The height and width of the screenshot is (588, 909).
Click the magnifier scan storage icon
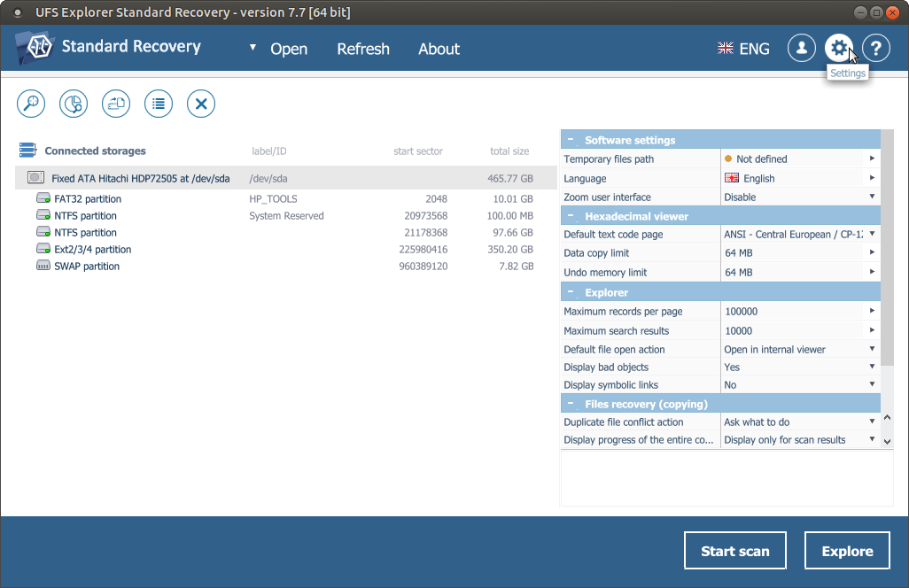pyautogui.click(x=31, y=104)
